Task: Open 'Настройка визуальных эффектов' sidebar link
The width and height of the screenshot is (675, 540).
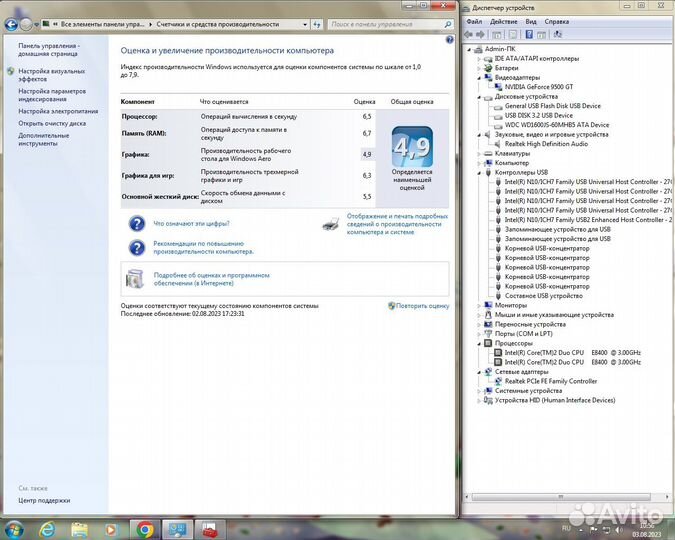Action: tap(52, 75)
